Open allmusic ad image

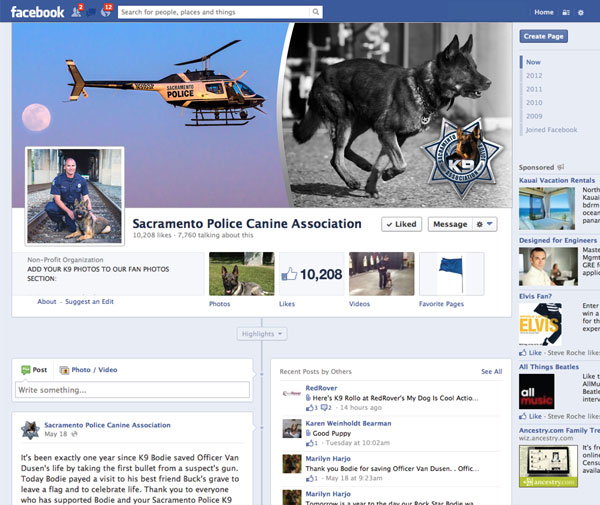coord(536,391)
